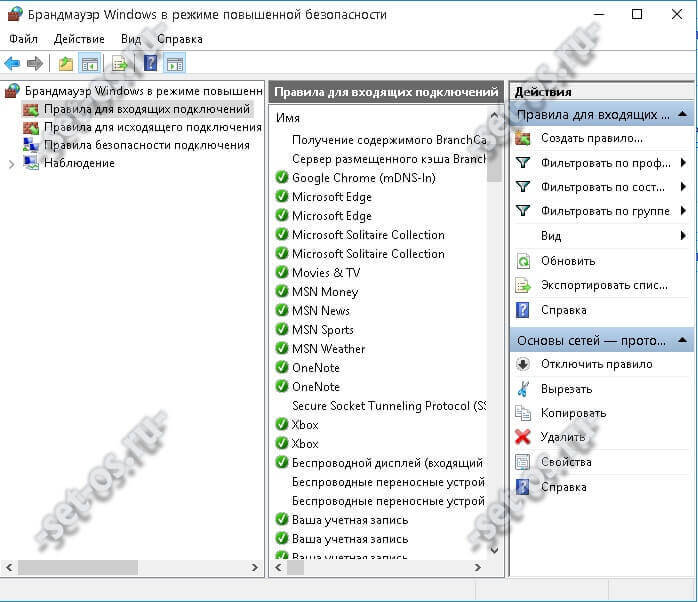Collapse the Правила для входящих actions section
Viewport: 698px width, 602px height.
(x=682, y=115)
